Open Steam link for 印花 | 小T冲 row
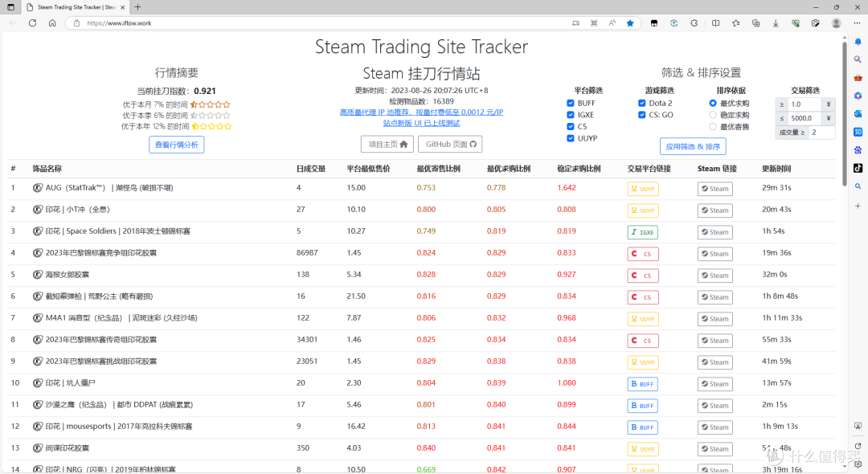This screenshot has width=868, height=474. 715,210
